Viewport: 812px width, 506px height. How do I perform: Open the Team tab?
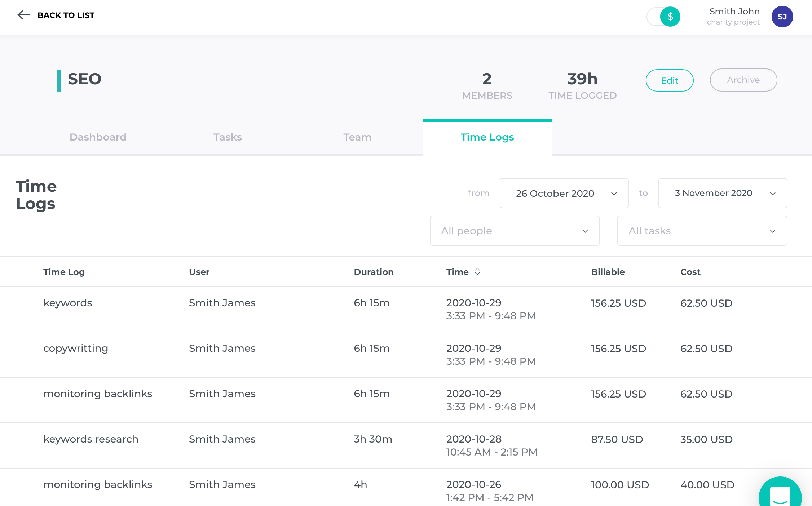click(357, 137)
